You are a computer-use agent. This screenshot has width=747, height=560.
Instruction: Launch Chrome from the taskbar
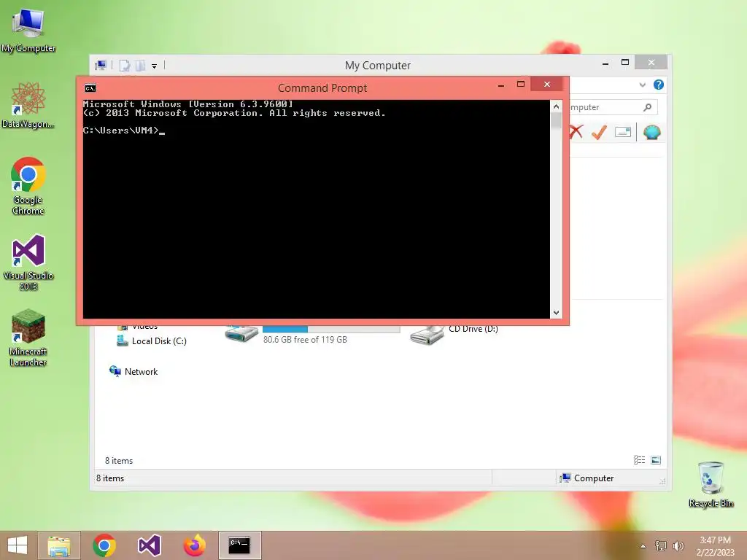pos(104,545)
